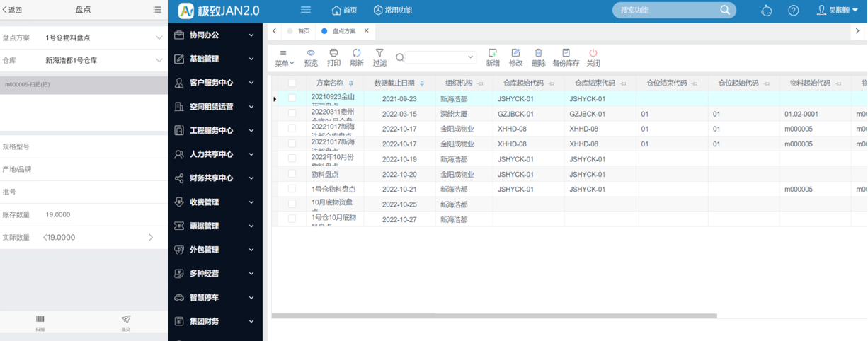
Task: Click 返回 back button in mobile panel
Action: (x=12, y=10)
